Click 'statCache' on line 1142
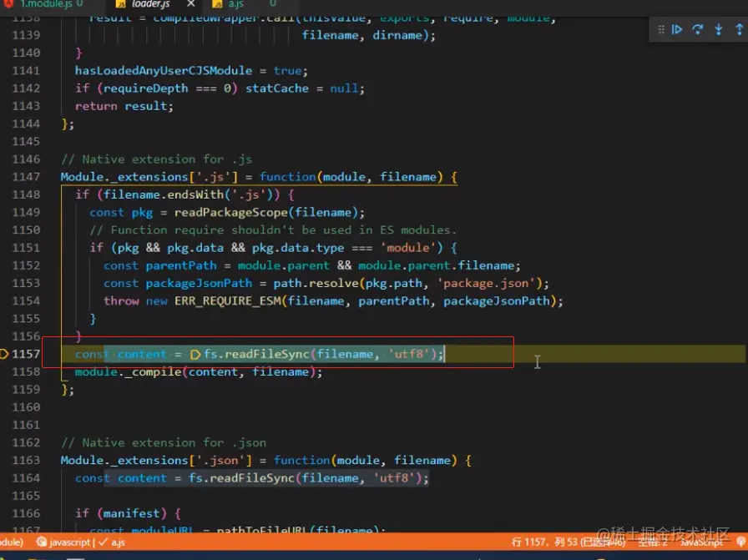 [276, 88]
